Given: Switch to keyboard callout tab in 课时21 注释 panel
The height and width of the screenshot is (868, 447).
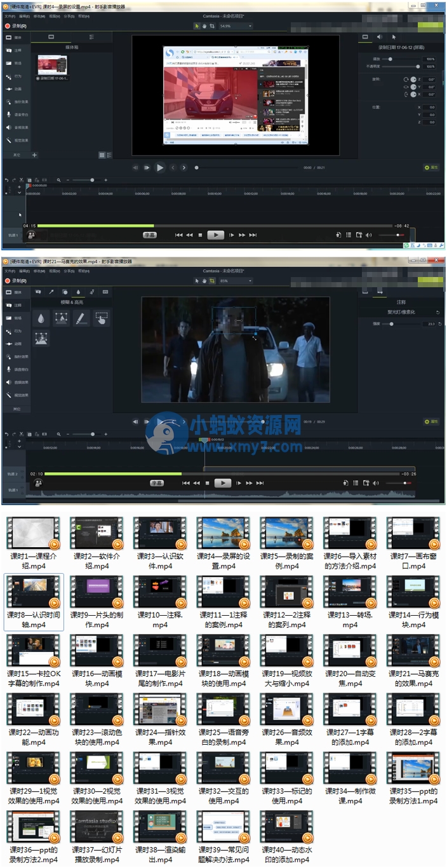Looking at the screenshot, I should 105,292.
